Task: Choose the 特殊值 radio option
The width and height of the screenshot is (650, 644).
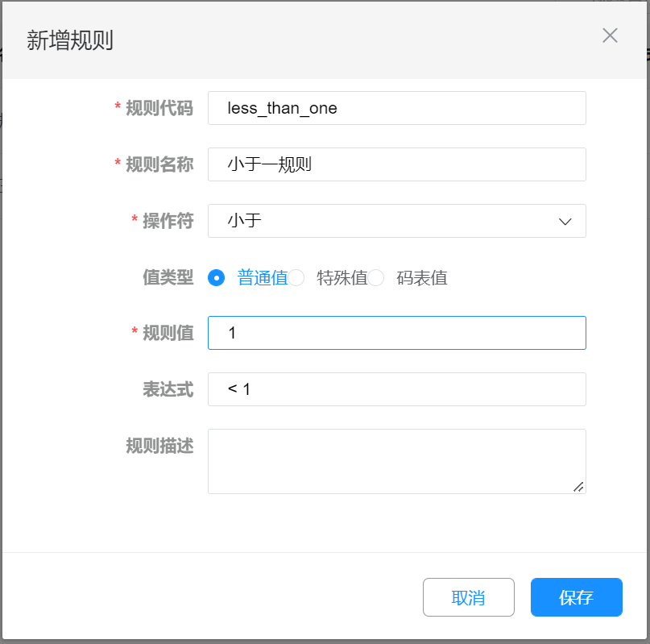Action: pyautogui.click(x=296, y=278)
